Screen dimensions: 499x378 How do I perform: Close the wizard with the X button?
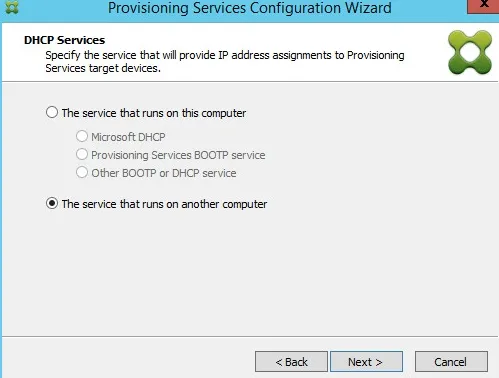483,6
